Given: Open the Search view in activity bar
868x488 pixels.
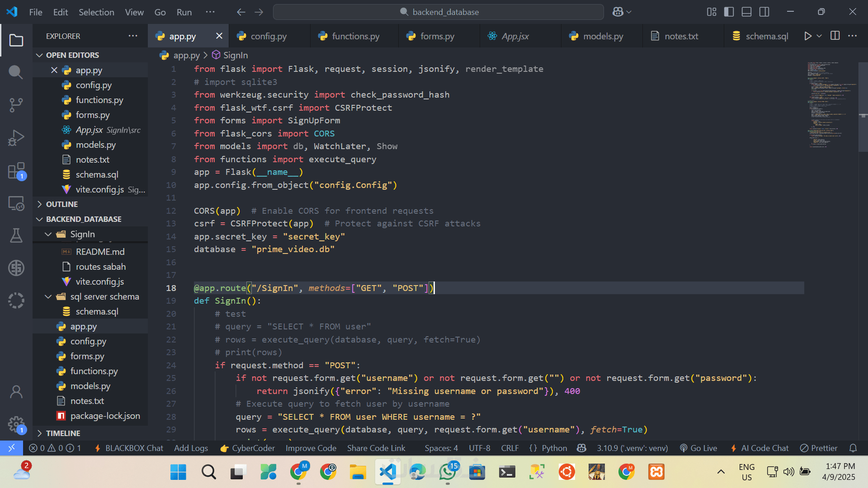Looking at the screenshot, I should click(x=16, y=72).
